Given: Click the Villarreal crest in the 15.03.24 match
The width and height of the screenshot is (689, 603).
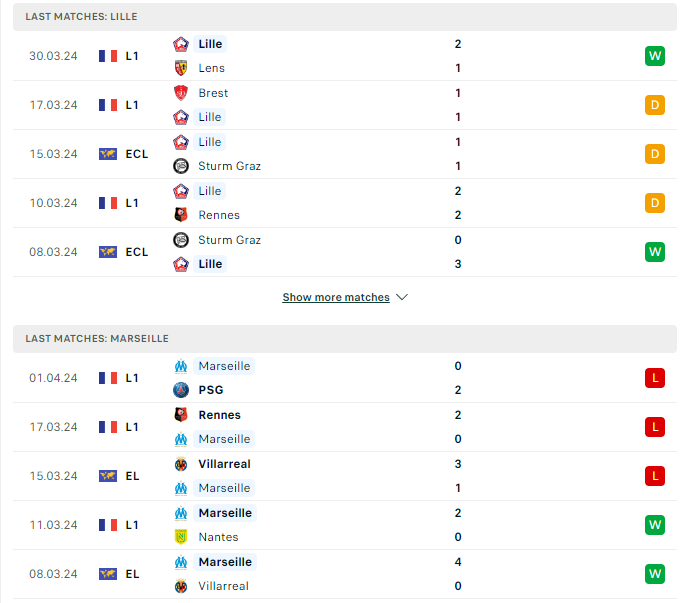Looking at the screenshot, I should pyautogui.click(x=181, y=464).
